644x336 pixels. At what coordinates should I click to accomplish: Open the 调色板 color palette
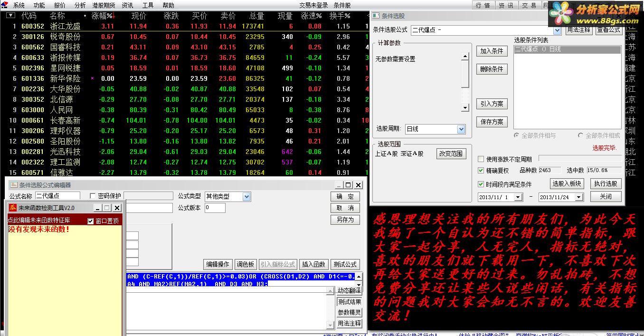pyautogui.click(x=246, y=264)
